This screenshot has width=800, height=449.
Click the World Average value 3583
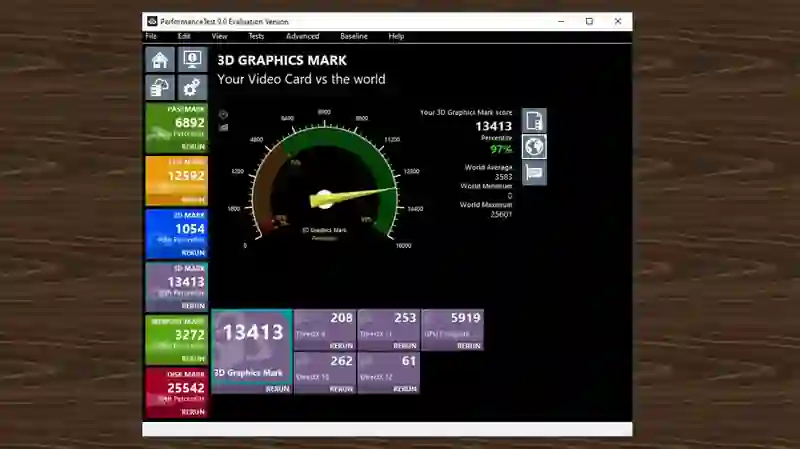coord(503,177)
